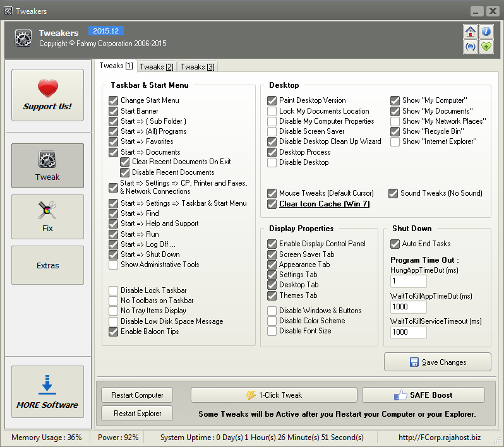Click Memory Usage : 36% status text
The image size is (504, 447).
tap(47, 438)
